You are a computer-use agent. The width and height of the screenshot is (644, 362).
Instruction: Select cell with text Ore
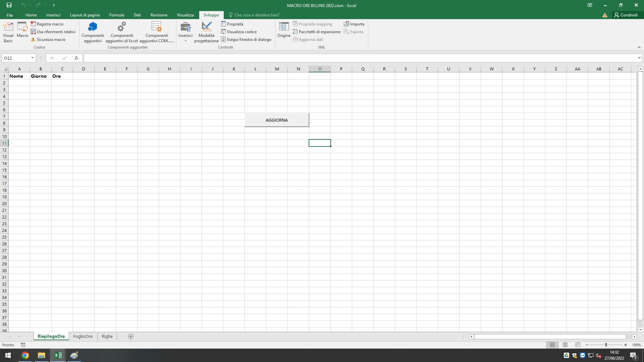62,76
